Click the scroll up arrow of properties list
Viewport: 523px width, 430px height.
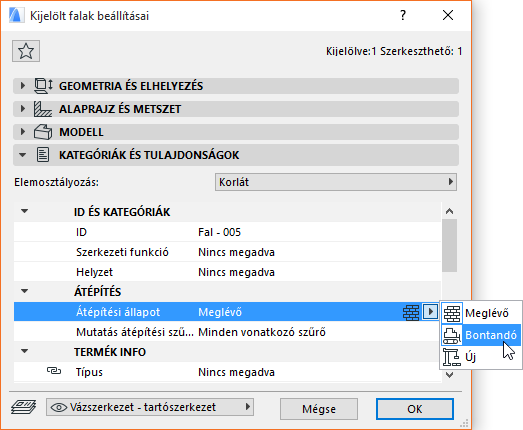point(449,211)
